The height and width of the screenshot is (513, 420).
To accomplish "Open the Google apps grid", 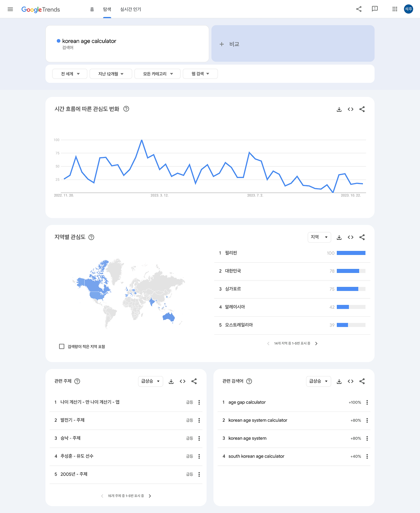I will coord(395,9).
